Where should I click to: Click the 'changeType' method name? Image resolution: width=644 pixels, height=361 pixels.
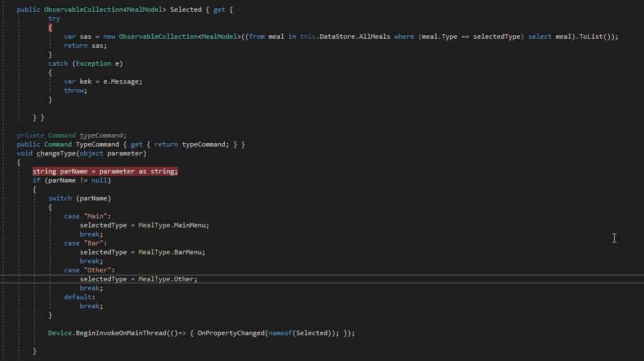pyautogui.click(x=56, y=153)
